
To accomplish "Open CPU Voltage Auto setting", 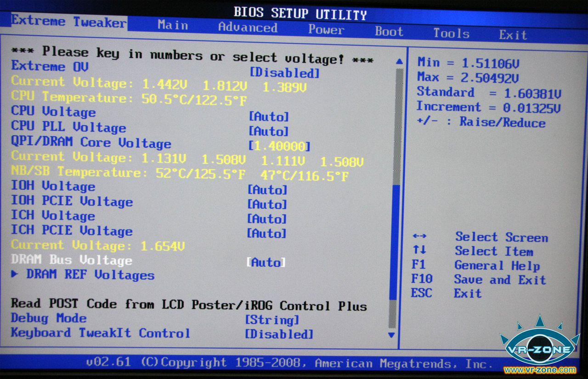I will tap(269, 117).
